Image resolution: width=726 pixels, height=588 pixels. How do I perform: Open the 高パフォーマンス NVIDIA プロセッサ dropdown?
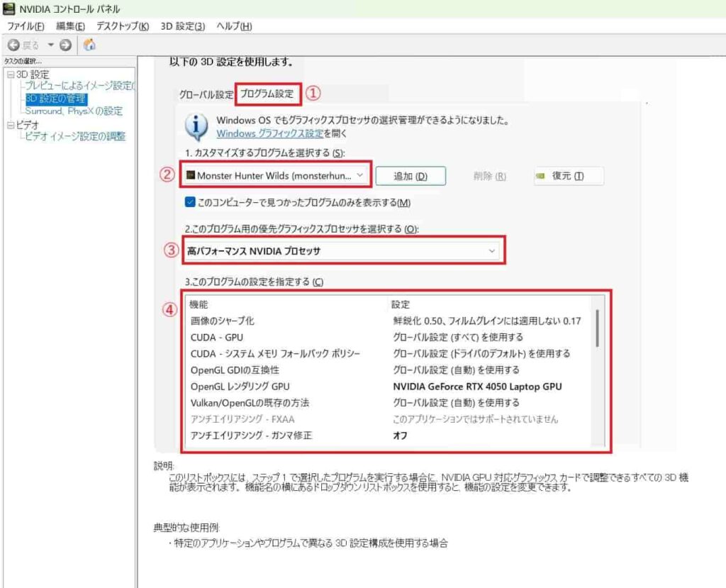[342, 250]
